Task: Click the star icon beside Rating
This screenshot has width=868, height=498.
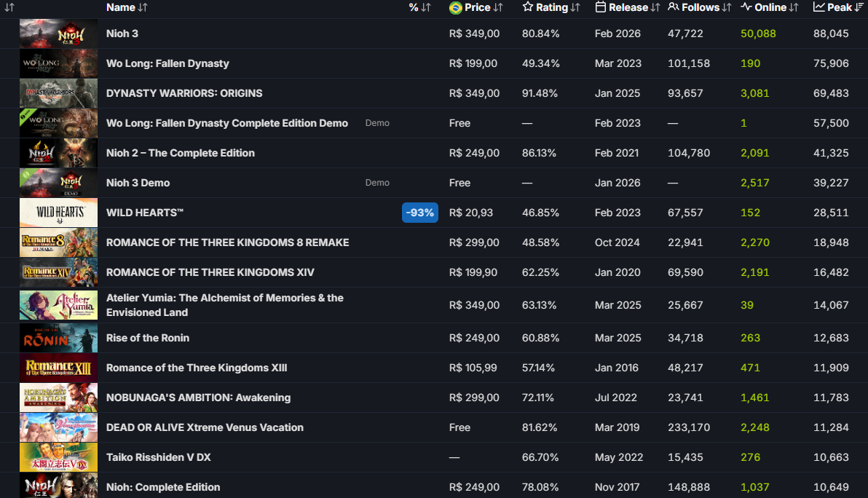Action: (x=528, y=7)
